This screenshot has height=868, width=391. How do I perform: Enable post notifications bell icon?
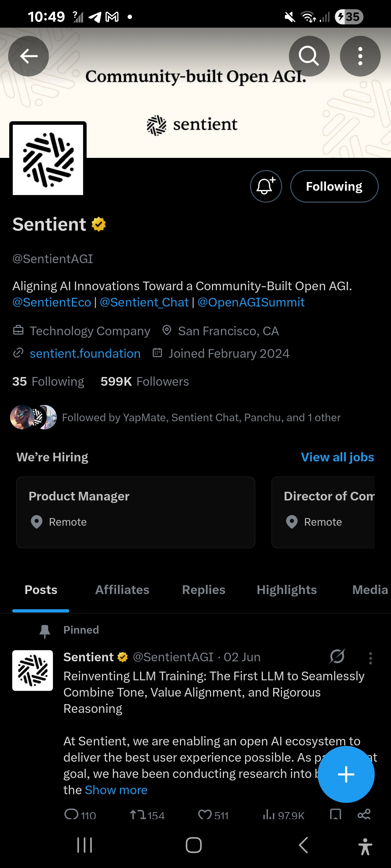pyautogui.click(x=266, y=186)
